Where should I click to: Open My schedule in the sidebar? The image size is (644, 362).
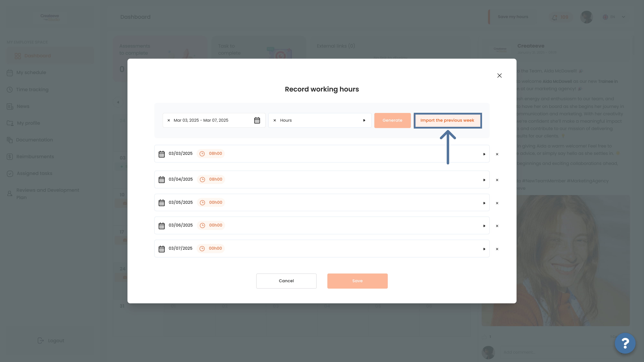26,73
